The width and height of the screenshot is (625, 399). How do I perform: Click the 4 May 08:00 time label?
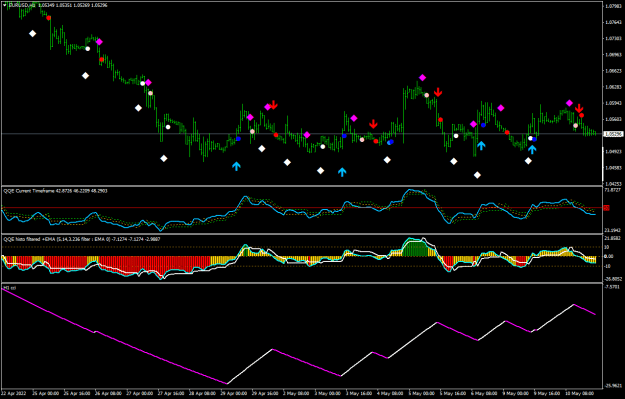click(x=391, y=393)
